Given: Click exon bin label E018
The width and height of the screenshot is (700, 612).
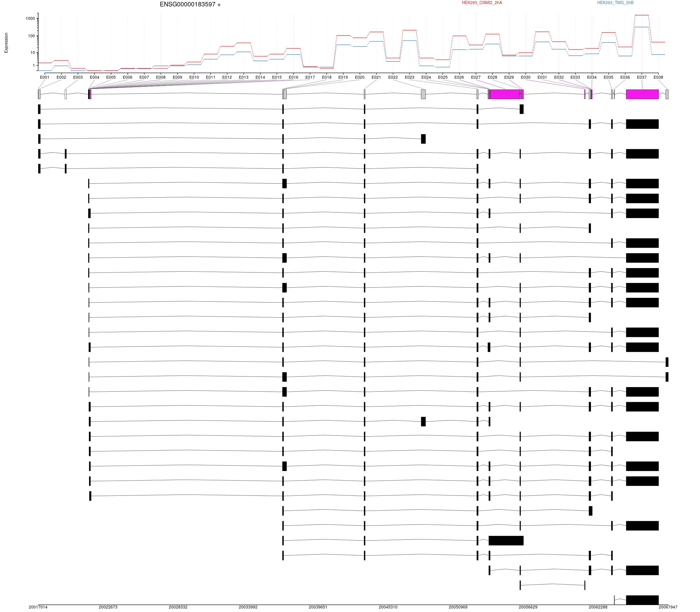Looking at the screenshot, I should click(x=327, y=78).
